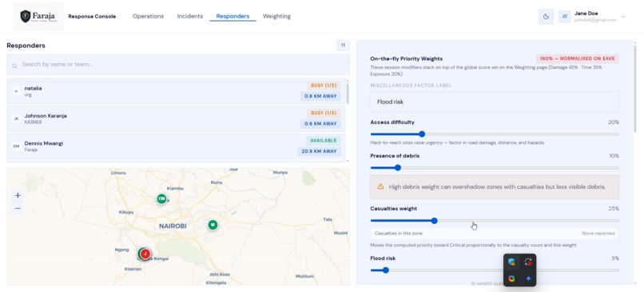
Task: Select the green M map marker
Action: click(x=213, y=225)
